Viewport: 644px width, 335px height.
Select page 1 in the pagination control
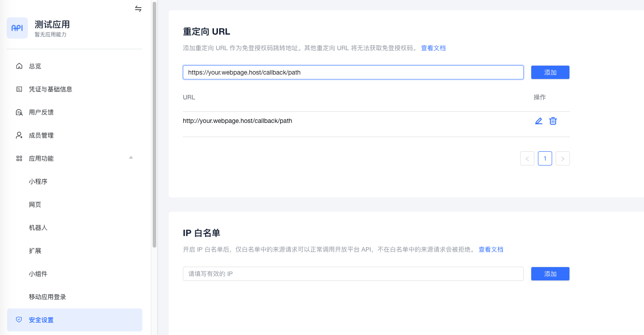click(x=545, y=158)
